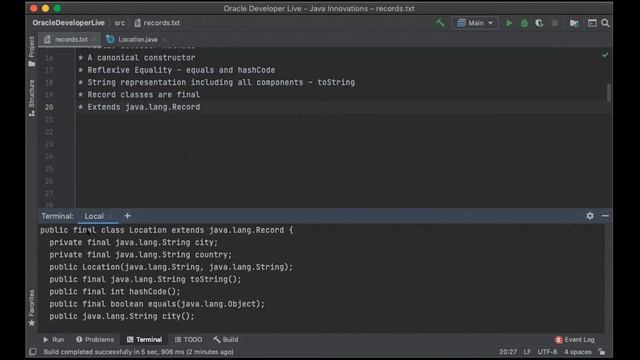Open the Structure tool window
Viewport: 640px width, 360px height.
[32, 98]
